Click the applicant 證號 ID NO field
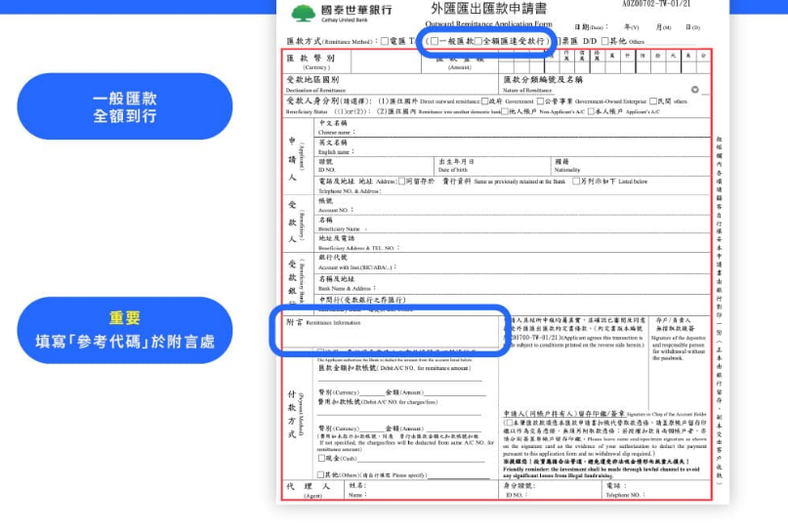 [x=374, y=166]
